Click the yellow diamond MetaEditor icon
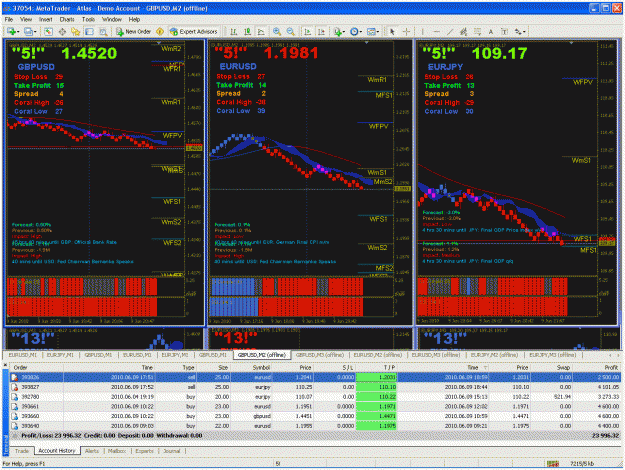 tap(160, 31)
